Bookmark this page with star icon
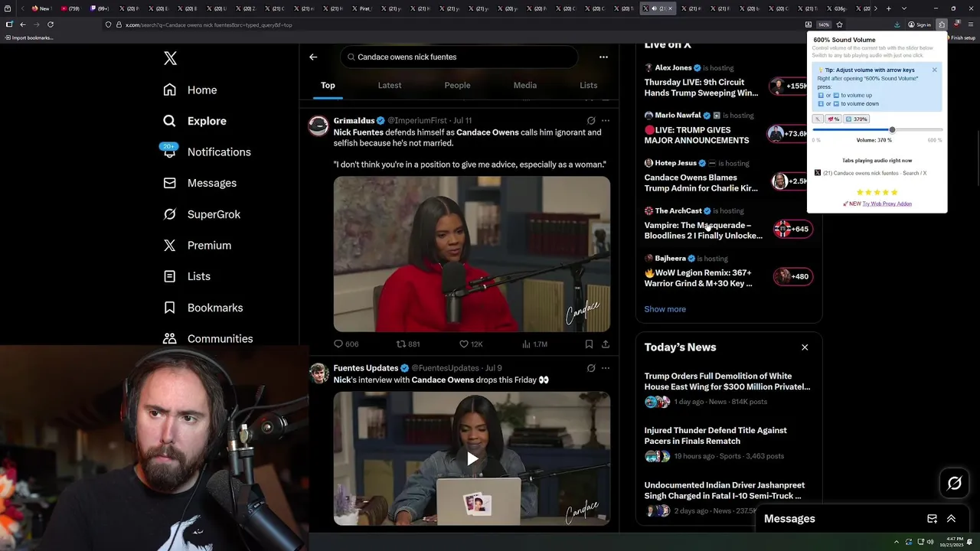The height and width of the screenshot is (551, 980). click(839, 24)
